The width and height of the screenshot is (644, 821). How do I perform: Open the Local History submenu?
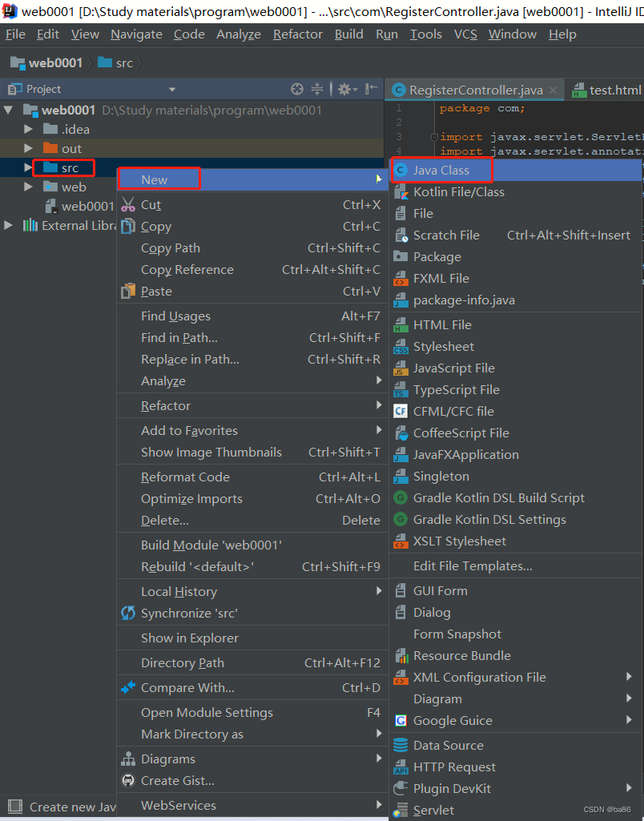252,591
